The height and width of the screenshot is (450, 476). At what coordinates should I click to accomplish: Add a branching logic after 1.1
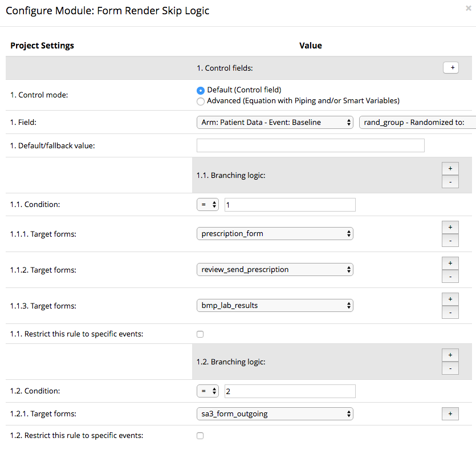450,168
